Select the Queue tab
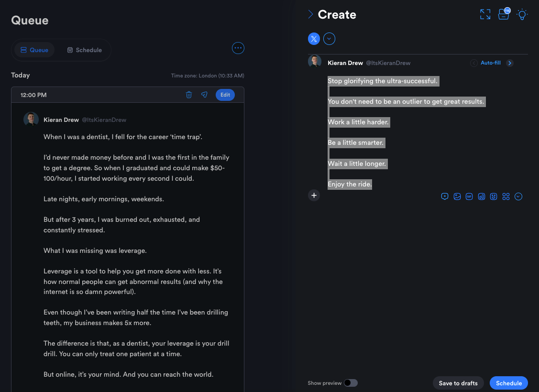Viewport: 539px width, 392px height. pos(34,50)
